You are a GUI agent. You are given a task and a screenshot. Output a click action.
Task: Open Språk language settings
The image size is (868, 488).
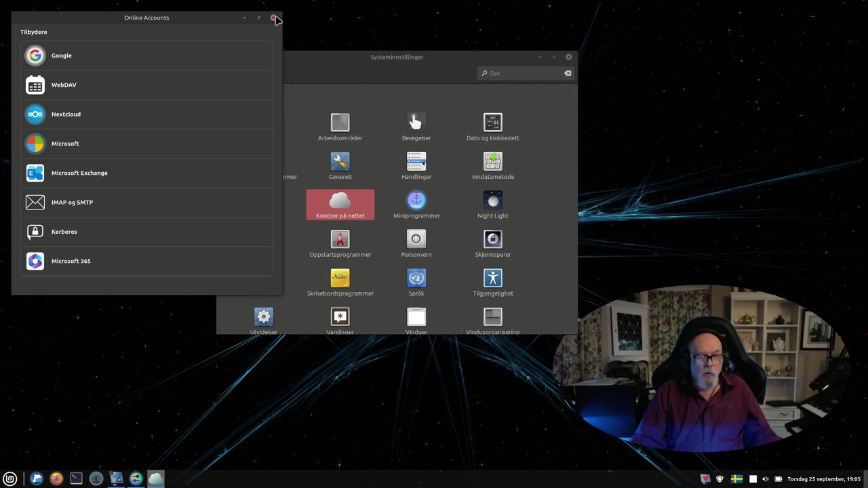tap(416, 283)
